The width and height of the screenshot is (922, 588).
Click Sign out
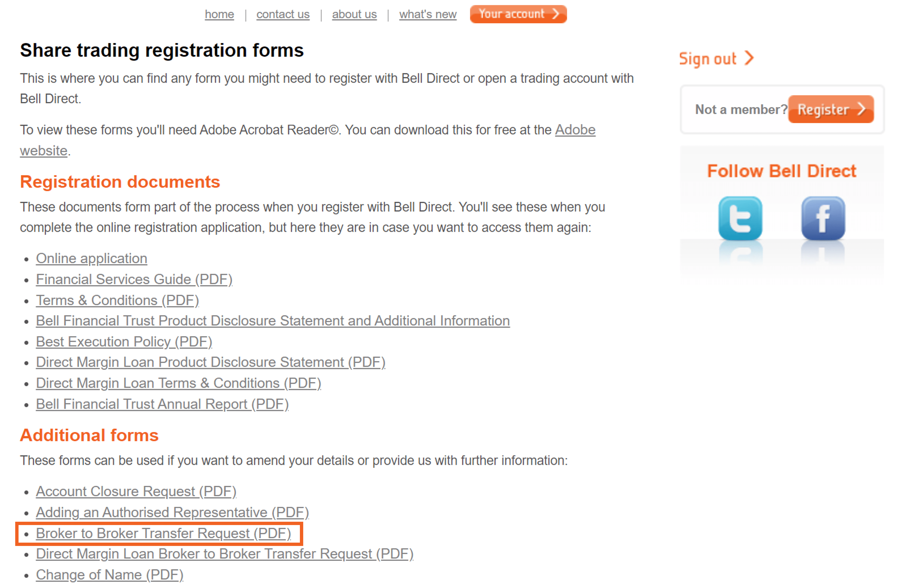tap(716, 59)
